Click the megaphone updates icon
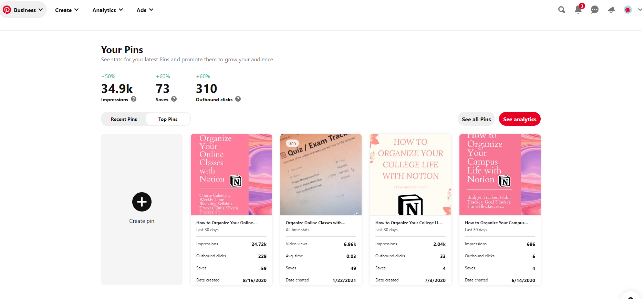 (611, 10)
